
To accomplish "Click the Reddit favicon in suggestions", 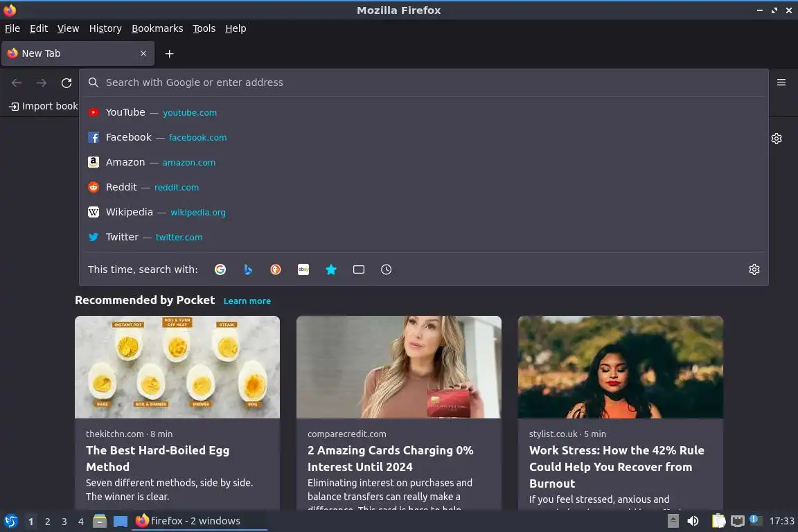I will [93, 187].
